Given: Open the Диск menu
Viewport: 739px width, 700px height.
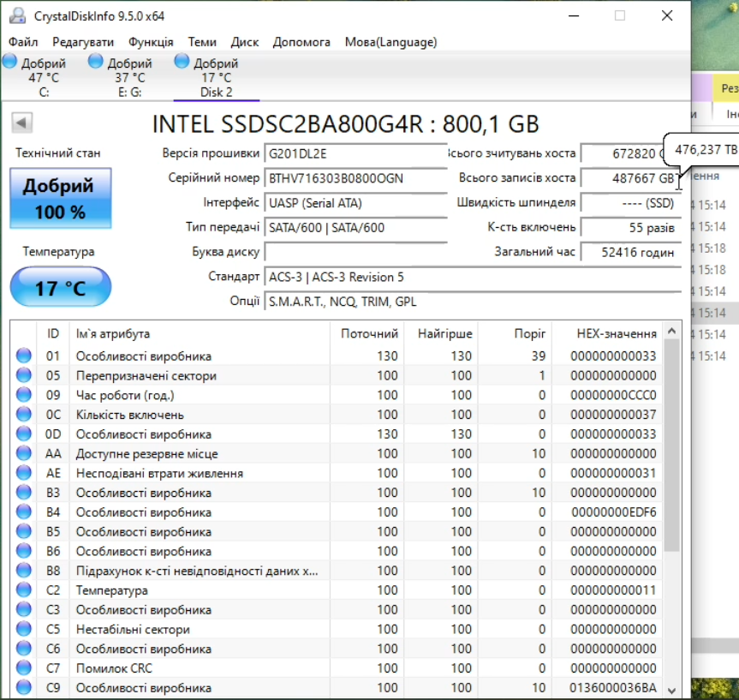Looking at the screenshot, I should 245,42.
